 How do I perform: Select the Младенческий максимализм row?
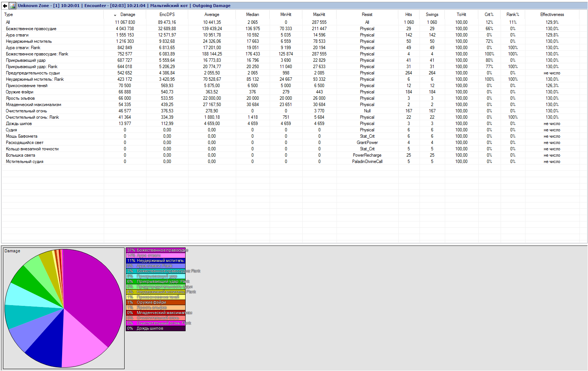(294, 105)
